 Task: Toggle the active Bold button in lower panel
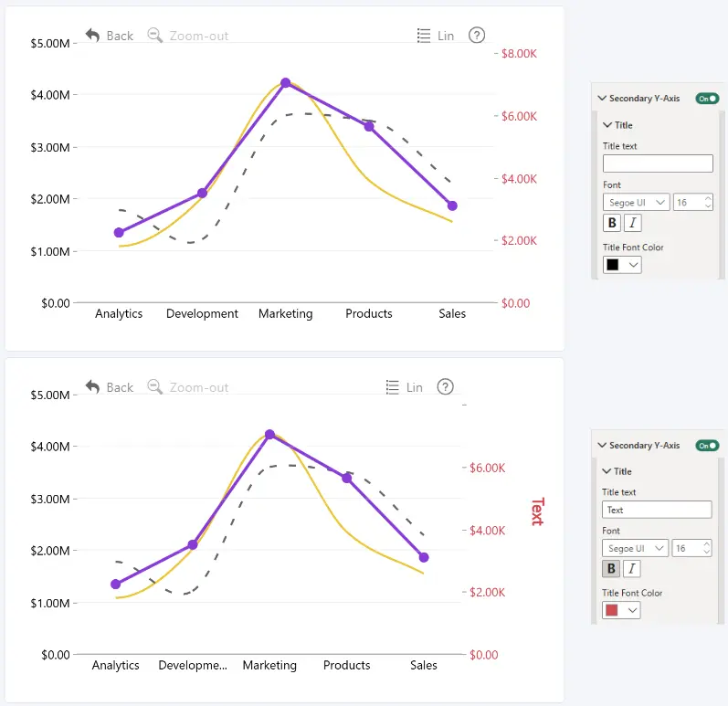pos(611,569)
